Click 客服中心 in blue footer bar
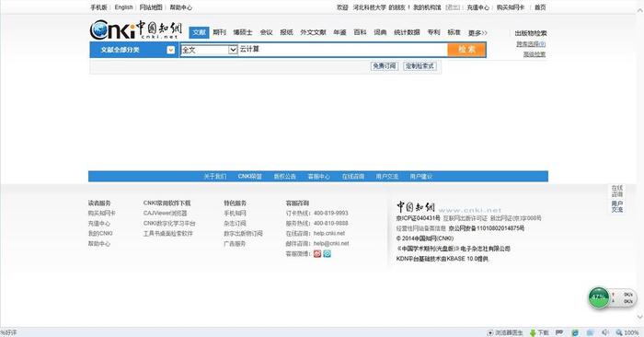Screen dimensions: 644x337 tap(318, 176)
